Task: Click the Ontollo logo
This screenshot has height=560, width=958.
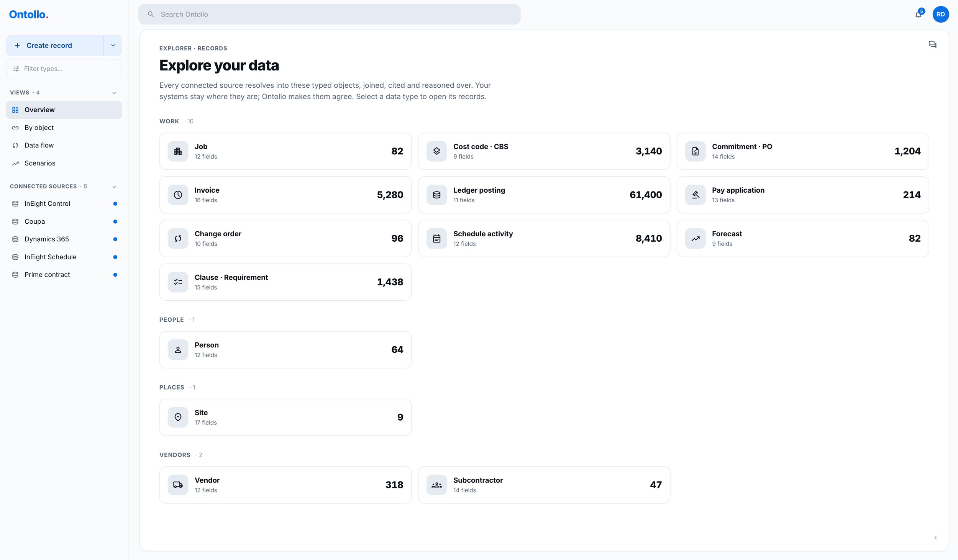Action: (x=29, y=15)
